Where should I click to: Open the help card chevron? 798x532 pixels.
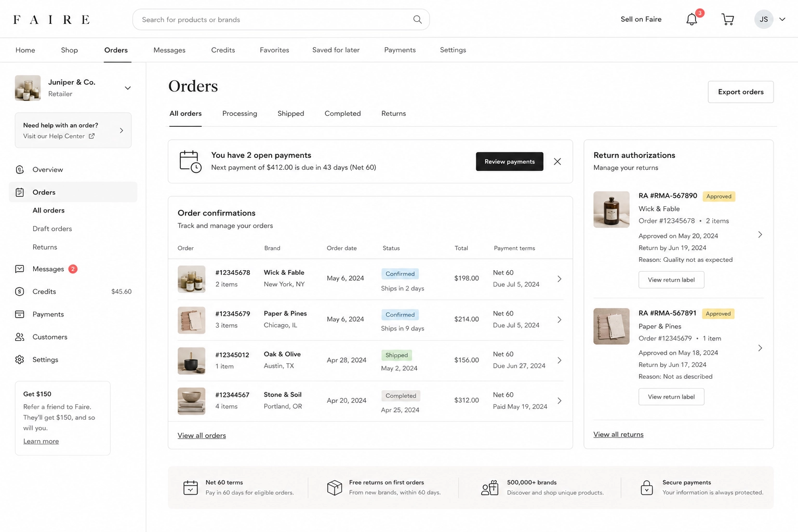point(122,131)
